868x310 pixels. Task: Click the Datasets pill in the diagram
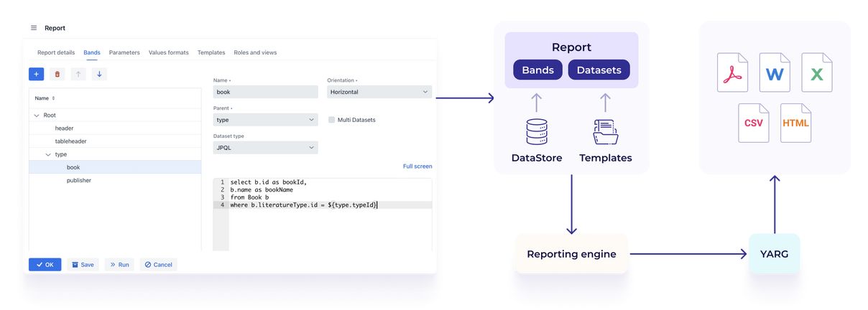point(599,70)
